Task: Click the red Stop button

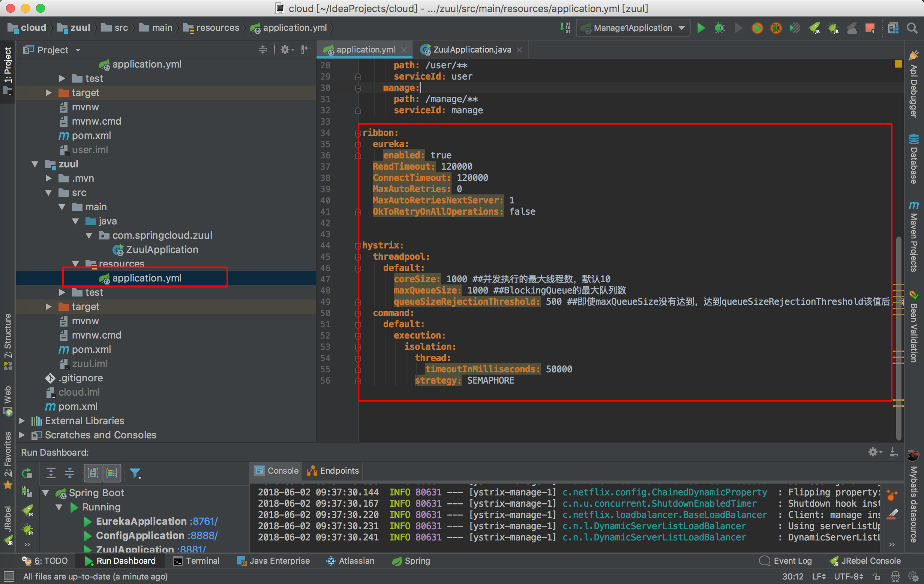Action: pos(870,28)
